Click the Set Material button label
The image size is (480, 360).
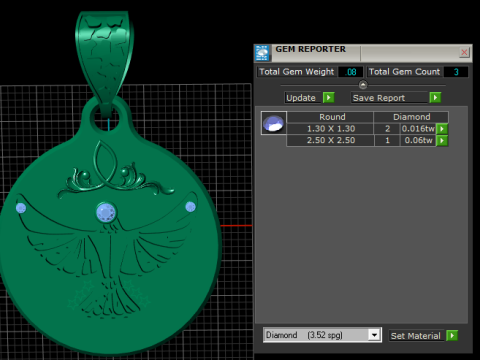tap(416, 336)
